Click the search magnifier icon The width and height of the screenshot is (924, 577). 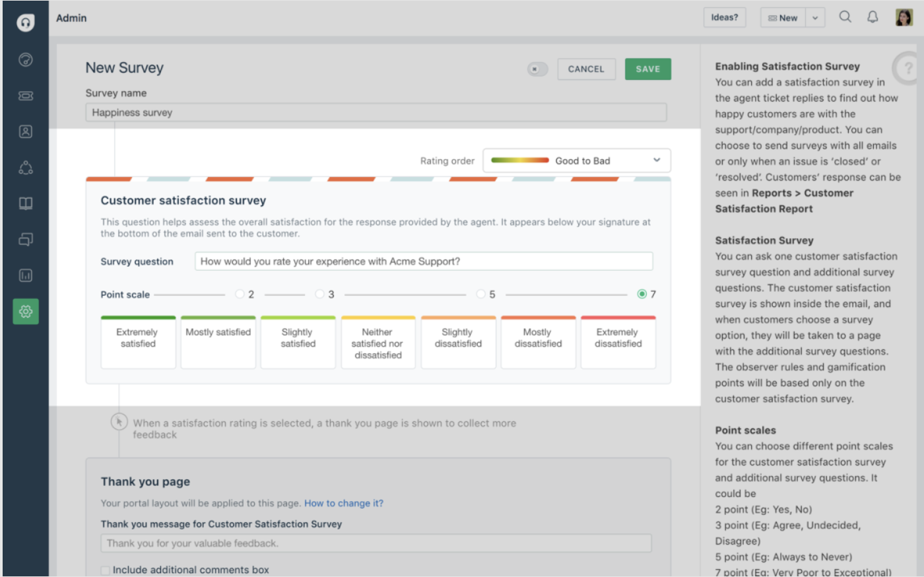coord(845,17)
